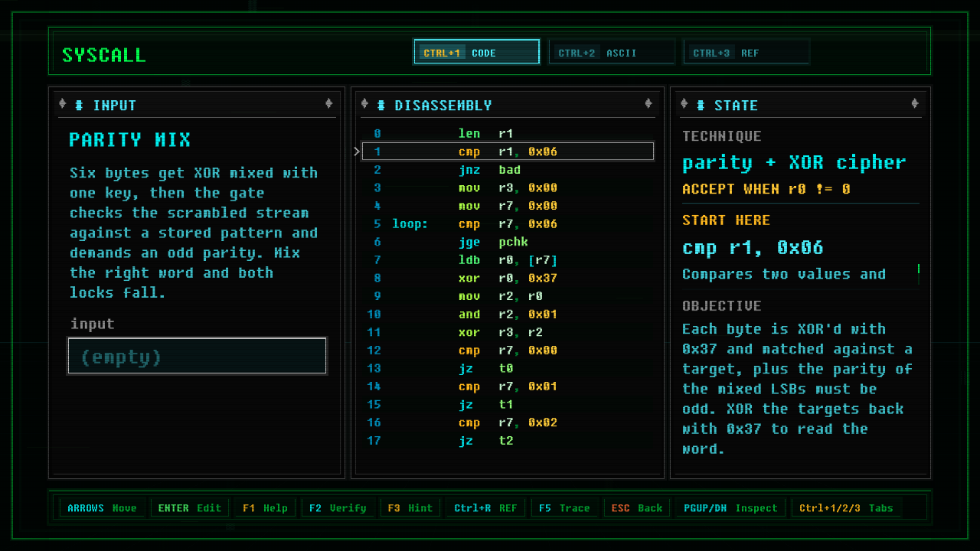Run F2 Verify
The image size is (980, 551).
tap(337, 508)
